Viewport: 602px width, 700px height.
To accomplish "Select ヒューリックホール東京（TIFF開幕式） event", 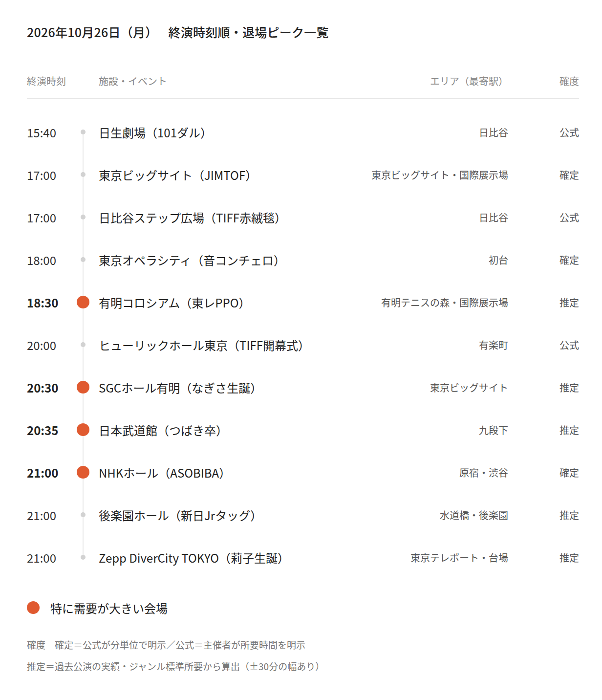I will point(201,346).
